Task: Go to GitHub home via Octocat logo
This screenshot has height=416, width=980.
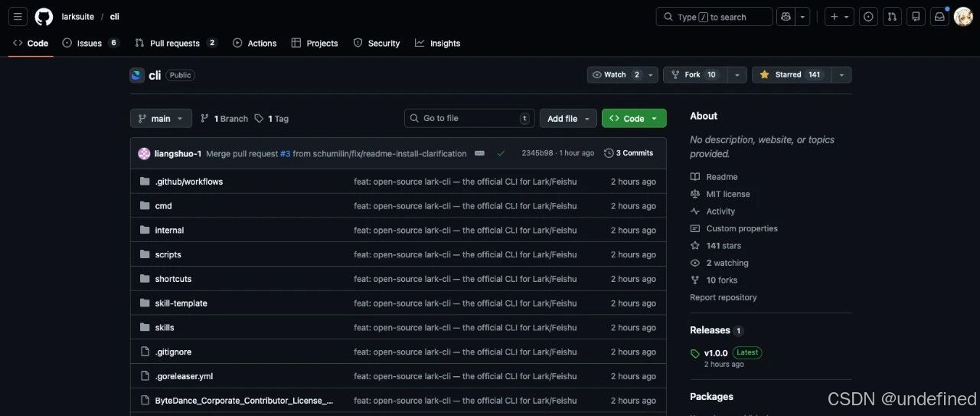Action: [44, 17]
